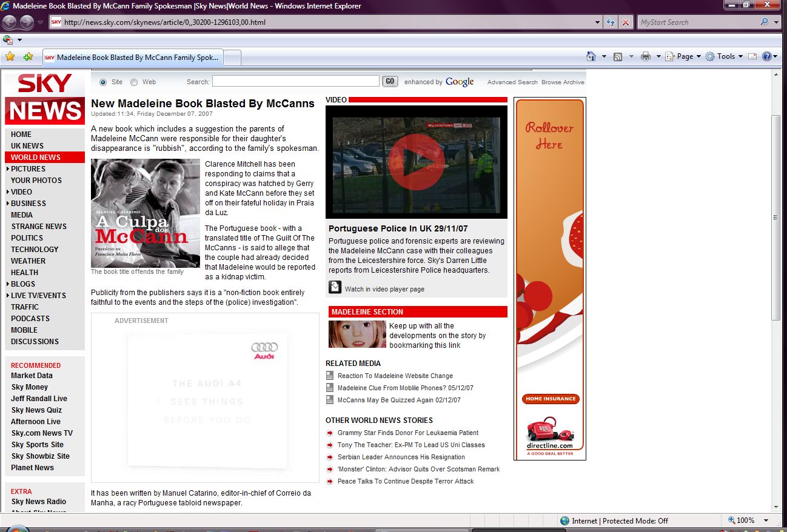Open UK NEWS in the sidebar menu
Screen dimensions: 787x532
click(x=27, y=146)
